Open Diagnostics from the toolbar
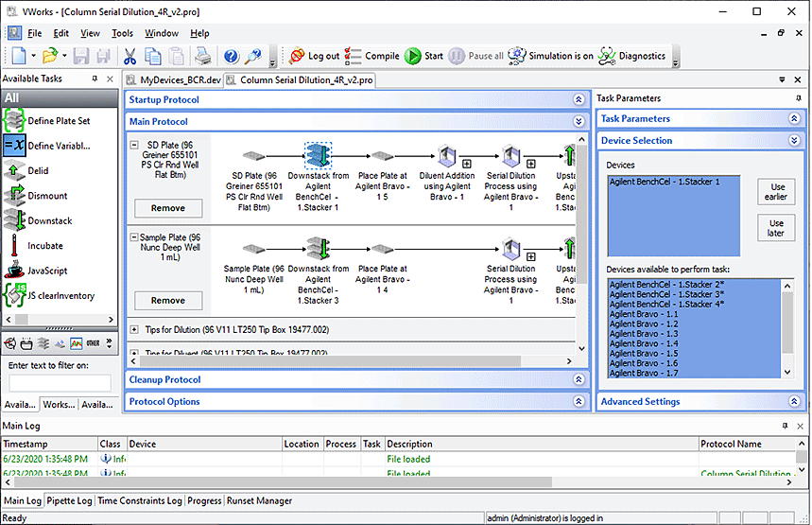The height and width of the screenshot is (525, 812). pos(631,56)
